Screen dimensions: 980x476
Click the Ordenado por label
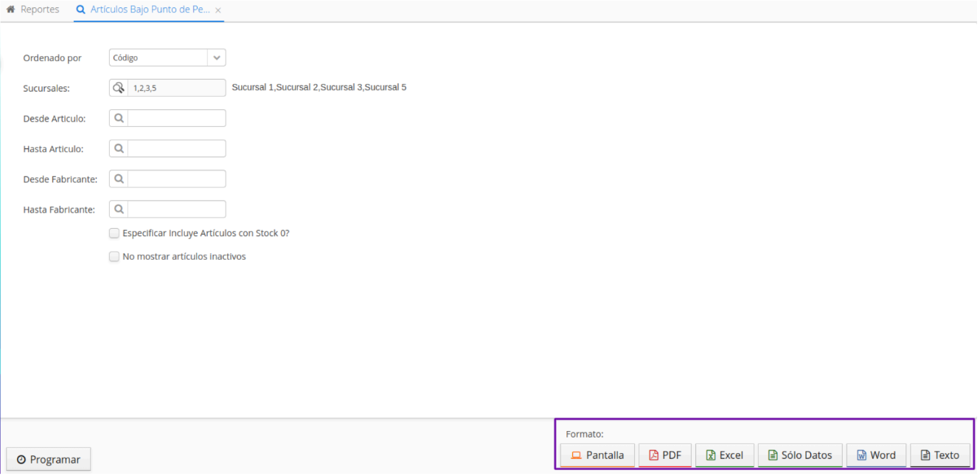point(52,58)
